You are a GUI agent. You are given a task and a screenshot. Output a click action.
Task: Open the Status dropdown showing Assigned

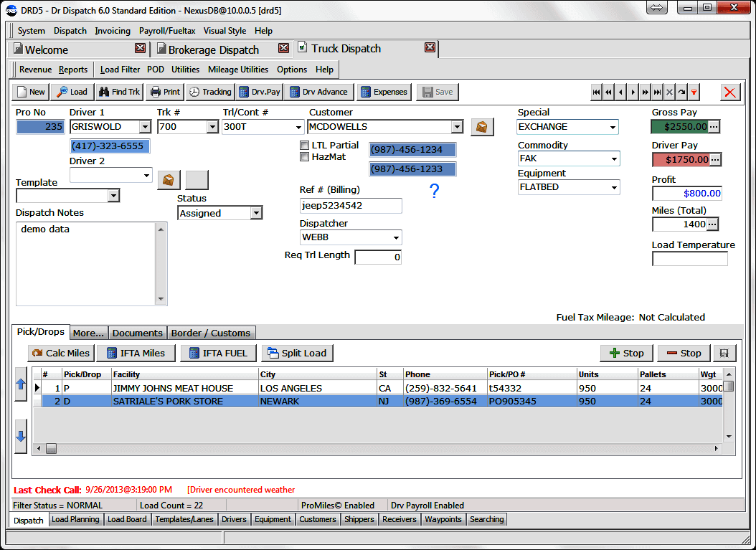tap(257, 213)
